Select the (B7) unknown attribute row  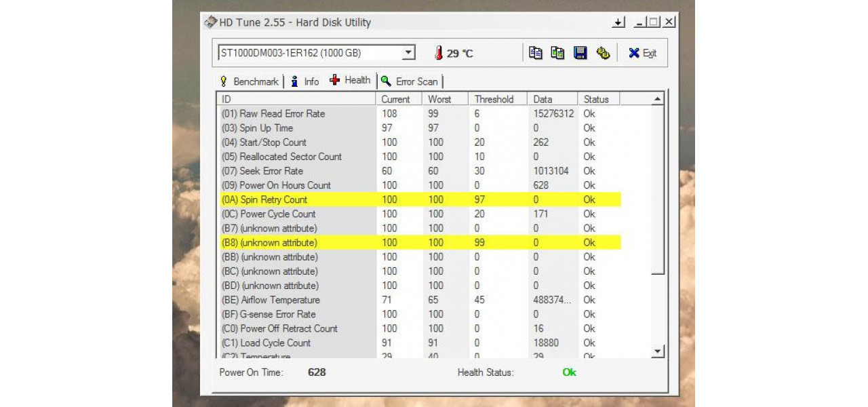(x=419, y=228)
